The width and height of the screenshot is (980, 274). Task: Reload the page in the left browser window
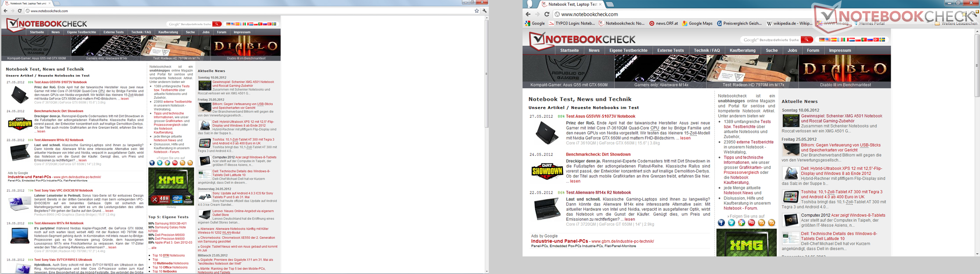tap(19, 11)
